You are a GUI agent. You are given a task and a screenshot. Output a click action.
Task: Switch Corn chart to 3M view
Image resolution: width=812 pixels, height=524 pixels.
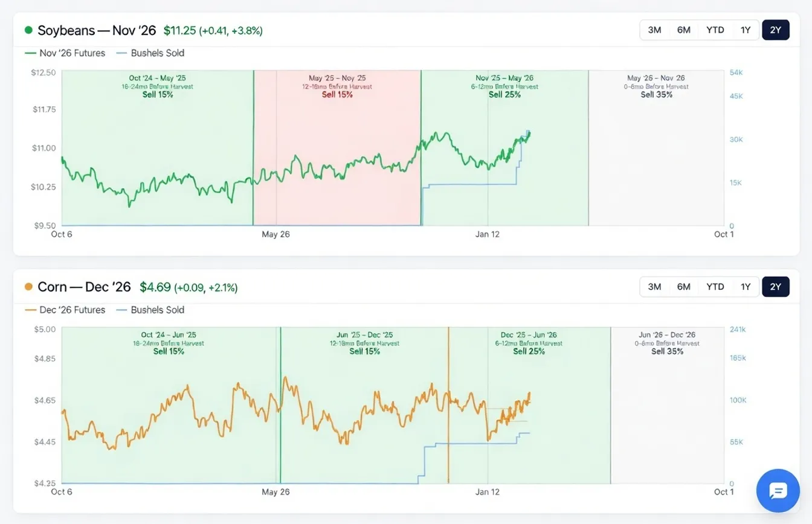pyautogui.click(x=654, y=287)
